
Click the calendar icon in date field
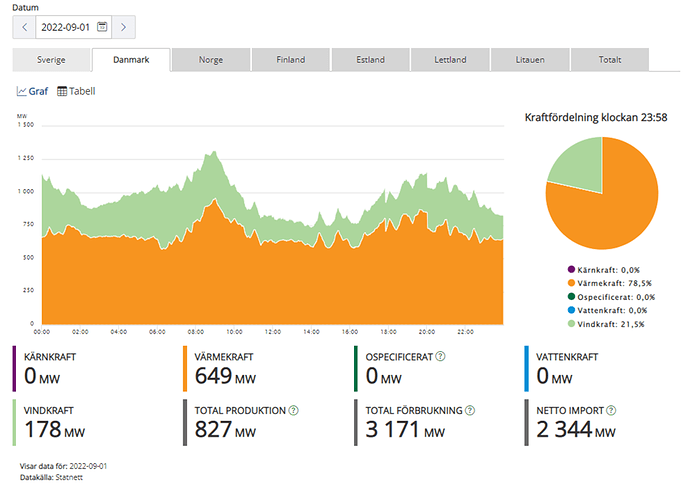coord(102,27)
